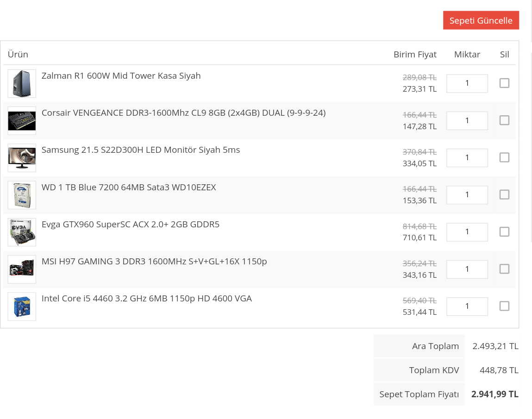Tick delete checkbox for MSI H97 GAMING 3

504,269
